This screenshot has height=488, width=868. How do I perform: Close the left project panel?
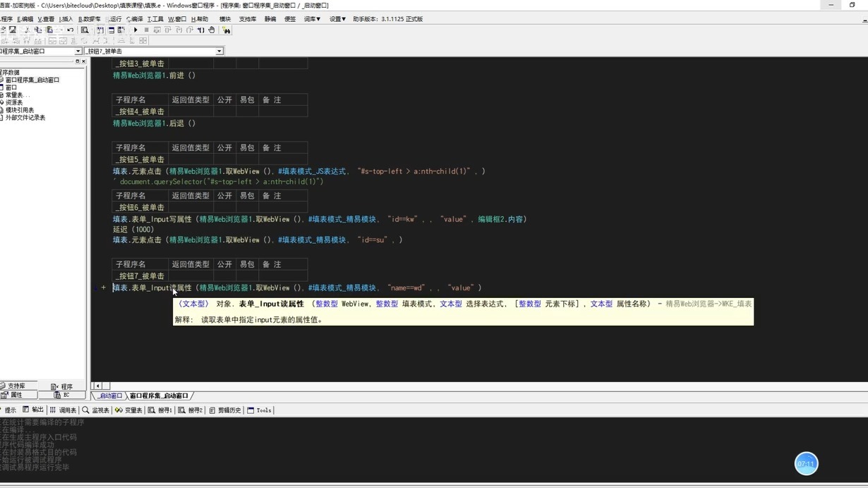point(83,61)
